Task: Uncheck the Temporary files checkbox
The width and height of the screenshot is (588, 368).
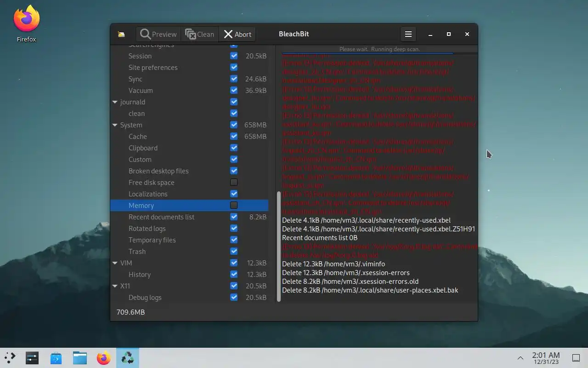Action: (234, 240)
